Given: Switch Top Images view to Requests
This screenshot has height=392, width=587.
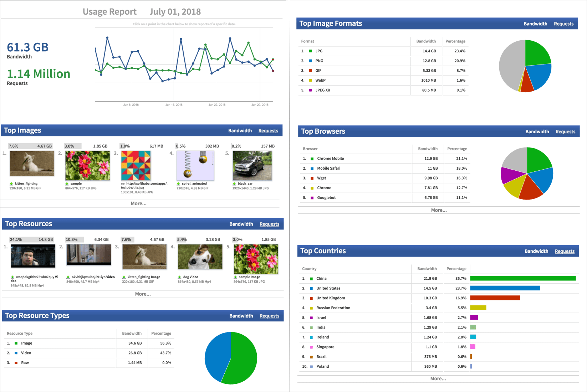Looking at the screenshot, I should 268,130.
